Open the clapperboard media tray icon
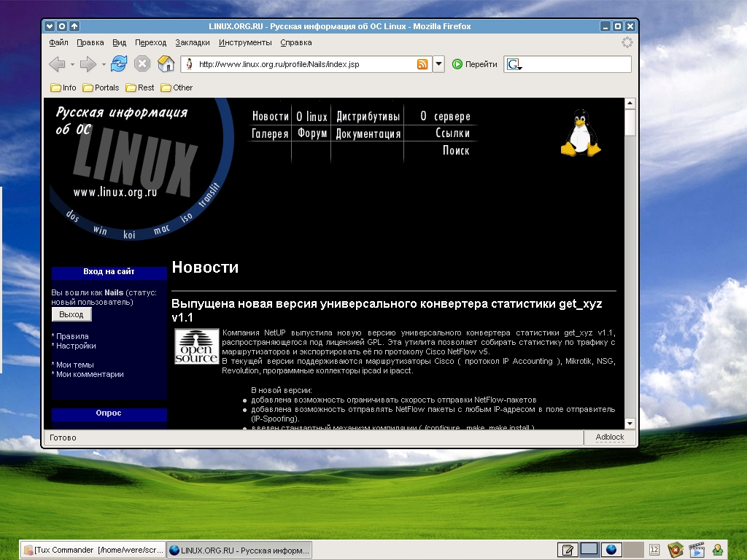Screen dimensions: 747x560 coord(697,550)
